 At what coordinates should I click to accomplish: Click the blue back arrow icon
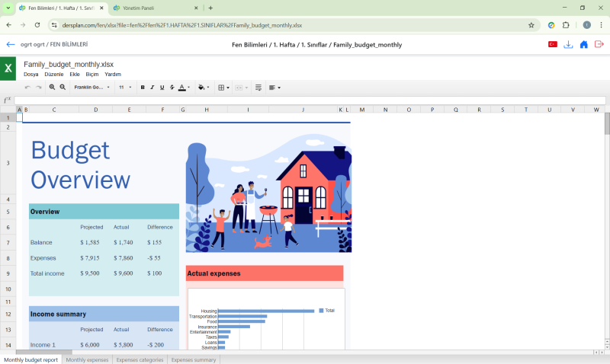pyautogui.click(x=11, y=45)
